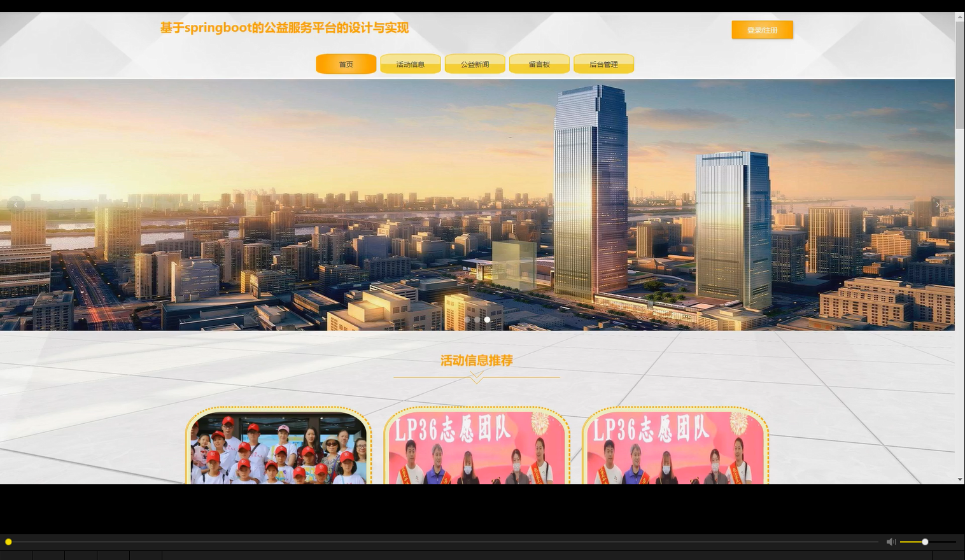Click the site title 基于springboot的公益服务平台的设计与实现
The image size is (965, 560).
click(285, 28)
